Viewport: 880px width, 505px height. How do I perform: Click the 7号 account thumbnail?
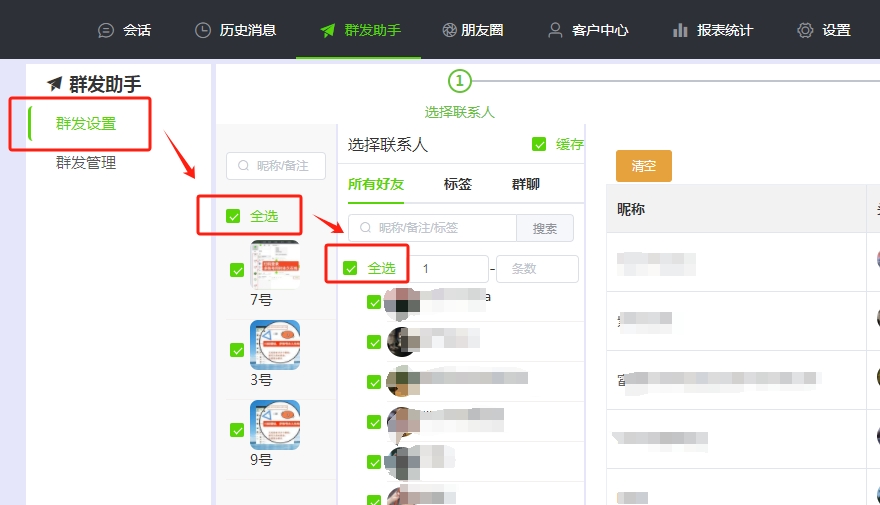[275, 264]
